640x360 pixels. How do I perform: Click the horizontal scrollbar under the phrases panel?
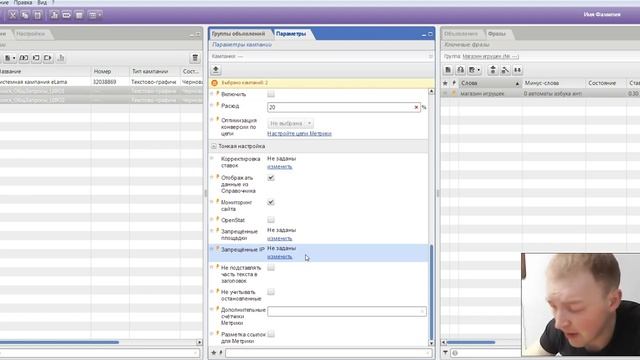tap(471, 342)
